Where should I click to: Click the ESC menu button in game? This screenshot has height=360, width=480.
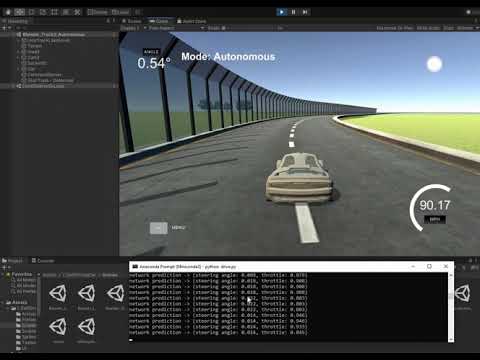[x=159, y=228]
